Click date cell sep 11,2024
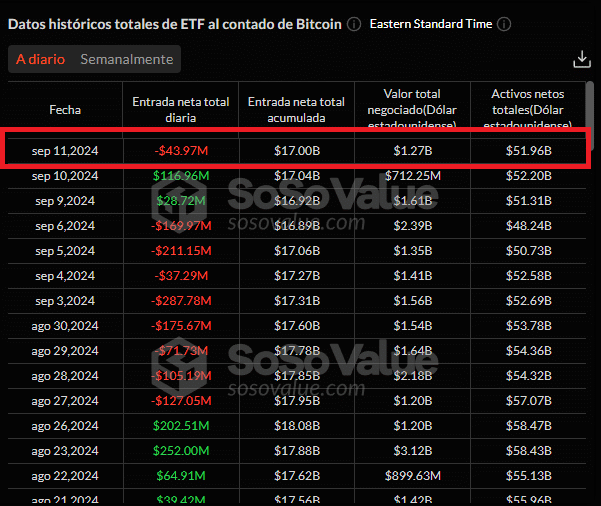This screenshot has height=506, width=601. pyautogui.click(x=65, y=151)
